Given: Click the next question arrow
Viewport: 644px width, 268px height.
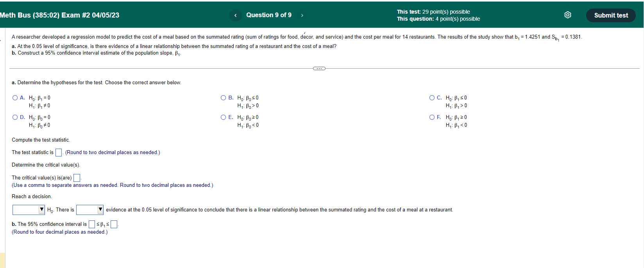Looking at the screenshot, I should coord(302,15).
